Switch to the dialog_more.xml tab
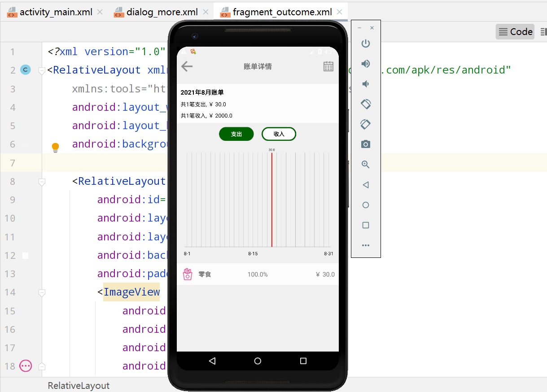The height and width of the screenshot is (392, 547). pyautogui.click(x=156, y=12)
